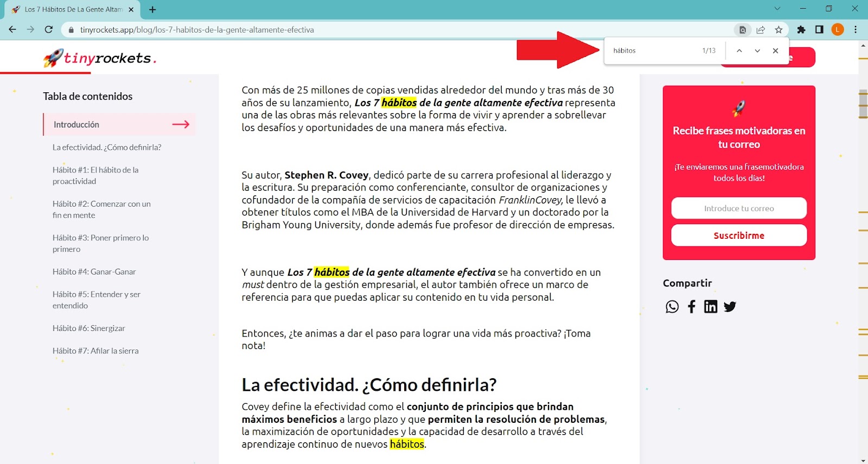868x464 pixels.
Task: Go to Hábito #7: Afilar la sierra
Action: [95, 351]
